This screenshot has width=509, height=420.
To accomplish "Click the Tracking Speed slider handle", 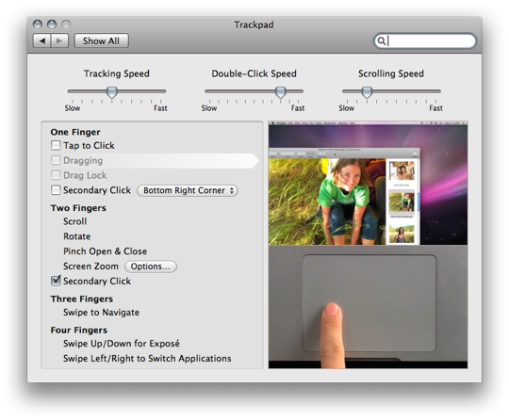I will (x=112, y=92).
